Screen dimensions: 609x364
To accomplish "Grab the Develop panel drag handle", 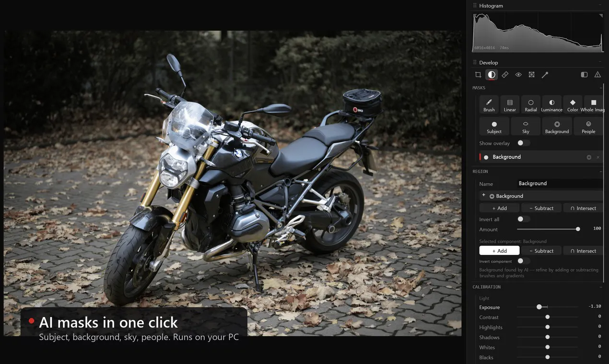I will [475, 62].
